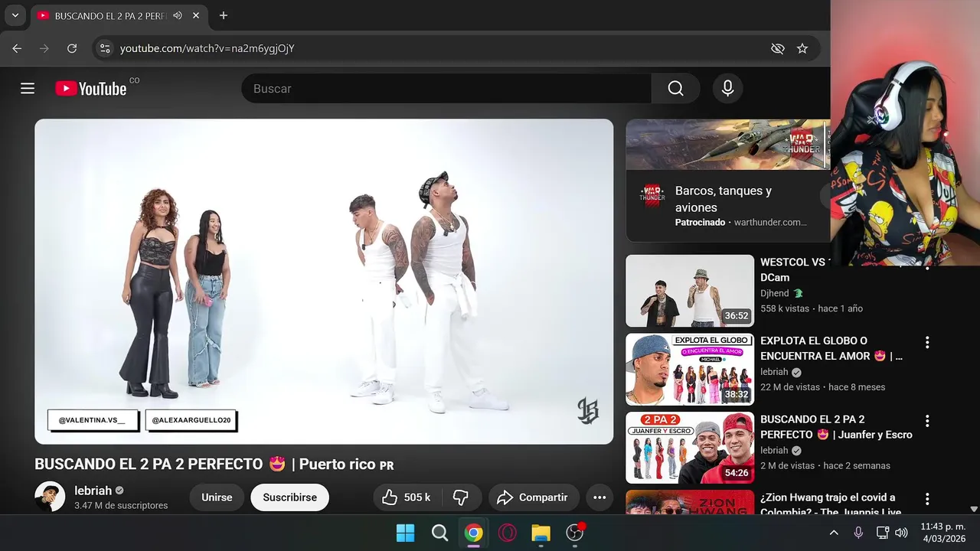The image size is (980, 551).
Task: Click the video title BUSCANDO EL 2 PA 2 PERFECTO
Action: point(214,464)
